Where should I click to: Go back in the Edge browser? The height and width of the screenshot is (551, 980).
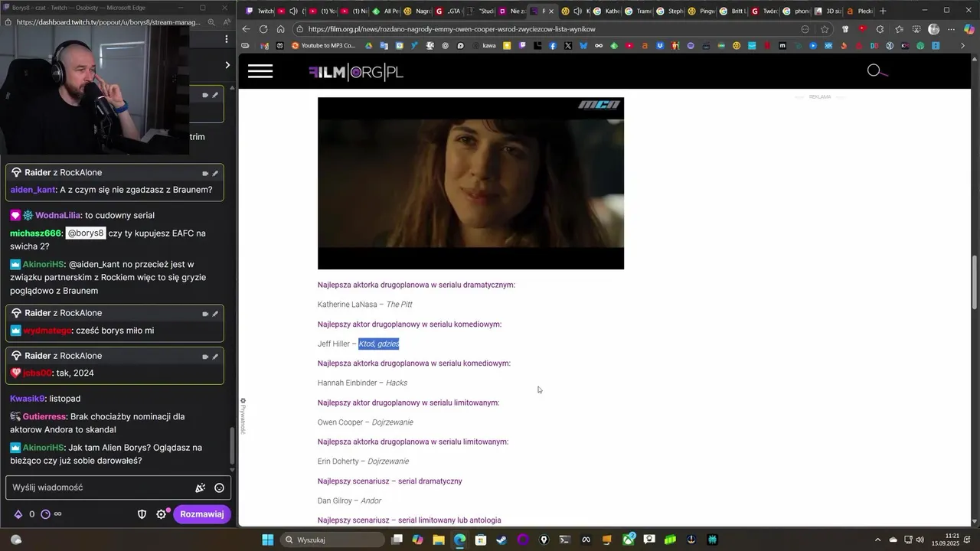pyautogui.click(x=246, y=29)
